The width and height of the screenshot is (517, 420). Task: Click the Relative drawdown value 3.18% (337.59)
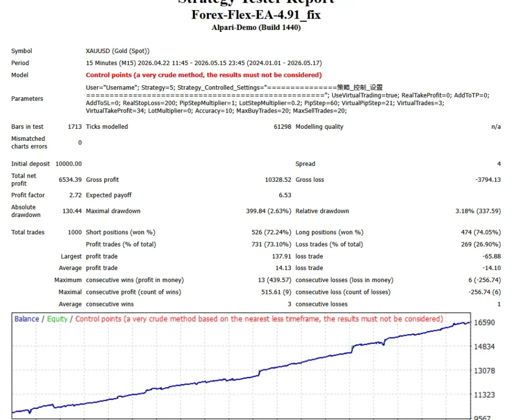[478, 211]
